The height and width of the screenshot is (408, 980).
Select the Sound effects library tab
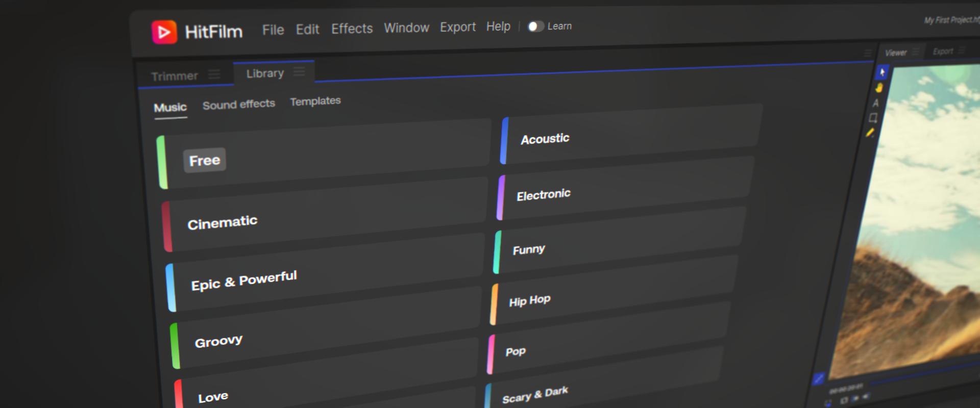[x=239, y=105]
